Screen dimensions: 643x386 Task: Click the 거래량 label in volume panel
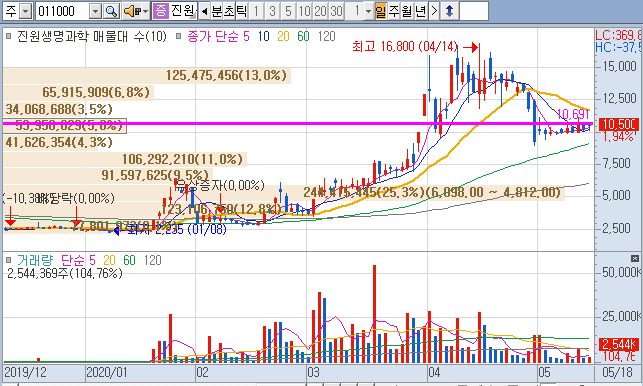[x=35, y=260]
